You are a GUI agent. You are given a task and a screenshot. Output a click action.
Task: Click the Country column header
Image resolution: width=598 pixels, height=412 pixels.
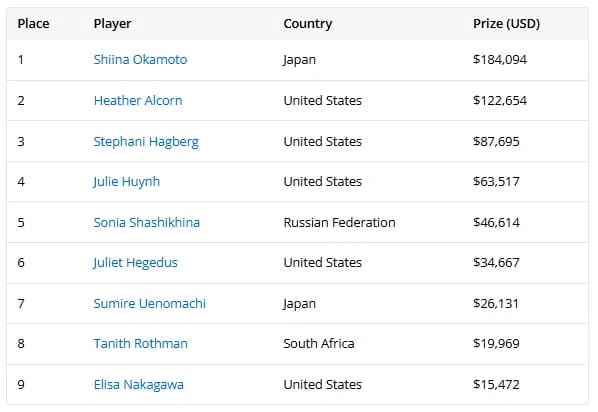click(308, 24)
